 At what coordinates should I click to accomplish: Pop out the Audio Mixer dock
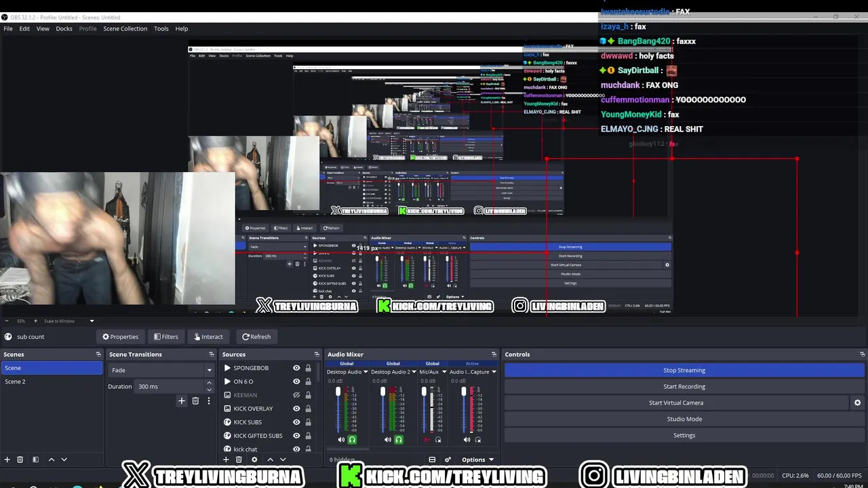pyautogui.click(x=494, y=354)
